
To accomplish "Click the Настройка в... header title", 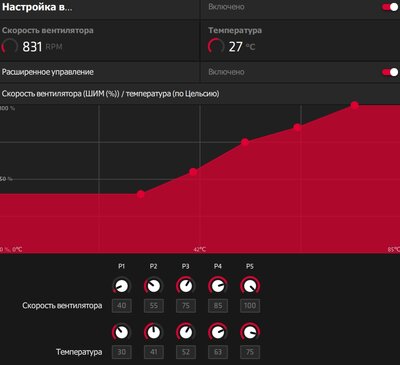I will click(37, 7).
